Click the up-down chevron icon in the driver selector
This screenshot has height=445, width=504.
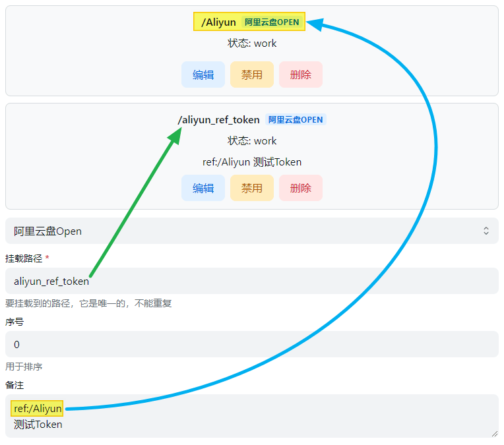(x=486, y=231)
